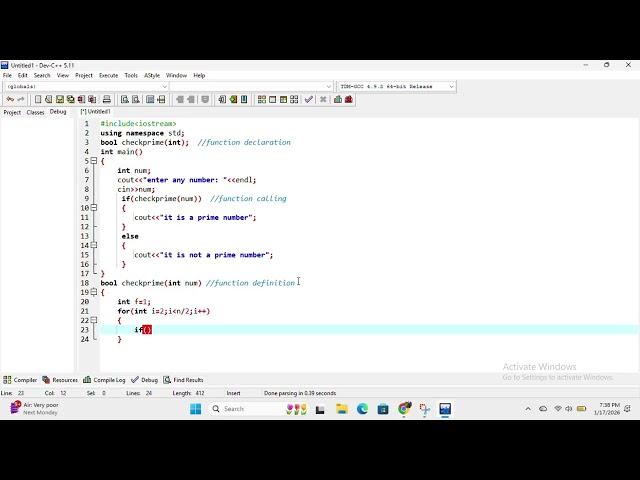The image size is (640, 480).
Task: Click the Undo arrow in the toolbar
Action: (x=10, y=99)
